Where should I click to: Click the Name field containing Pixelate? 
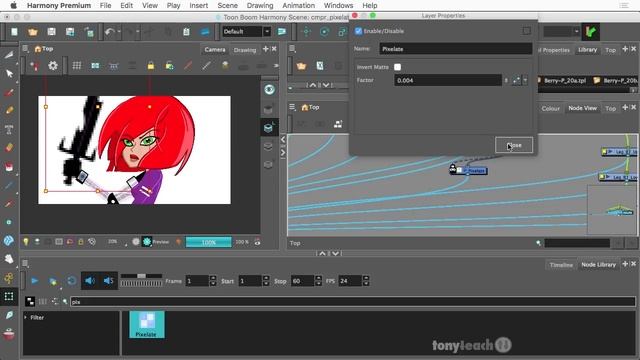(456, 49)
